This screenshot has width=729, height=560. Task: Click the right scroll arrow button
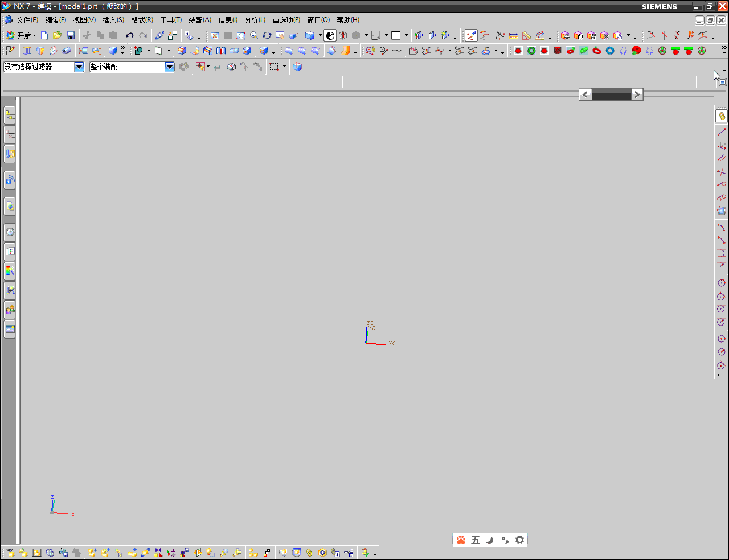[x=637, y=94]
